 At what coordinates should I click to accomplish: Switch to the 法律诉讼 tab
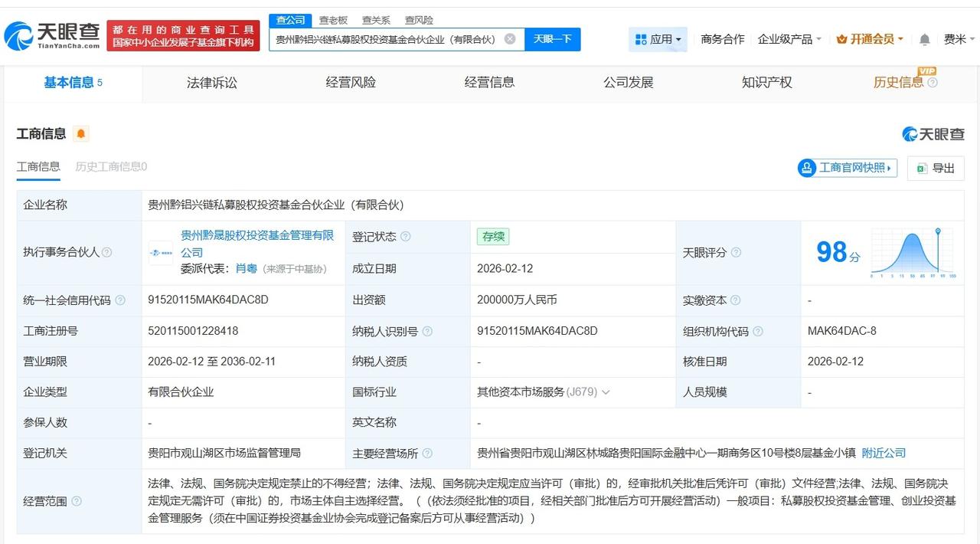214,82
